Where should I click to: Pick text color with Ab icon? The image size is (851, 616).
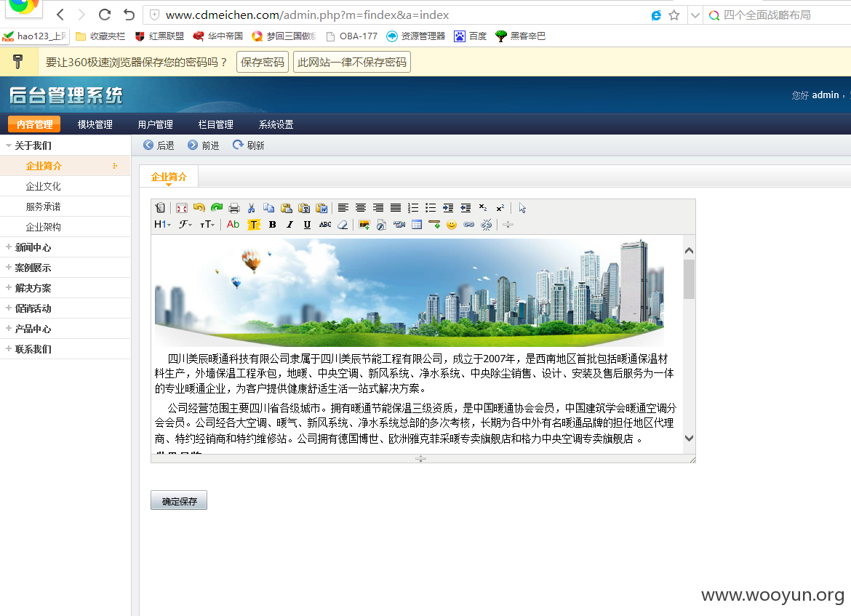pyautogui.click(x=233, y=225)
